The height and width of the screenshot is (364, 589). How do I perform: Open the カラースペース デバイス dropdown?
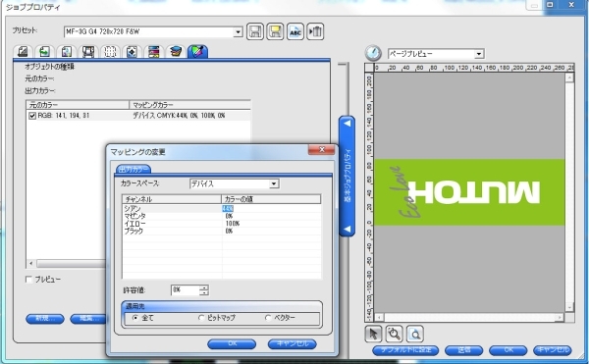[274, 183]
